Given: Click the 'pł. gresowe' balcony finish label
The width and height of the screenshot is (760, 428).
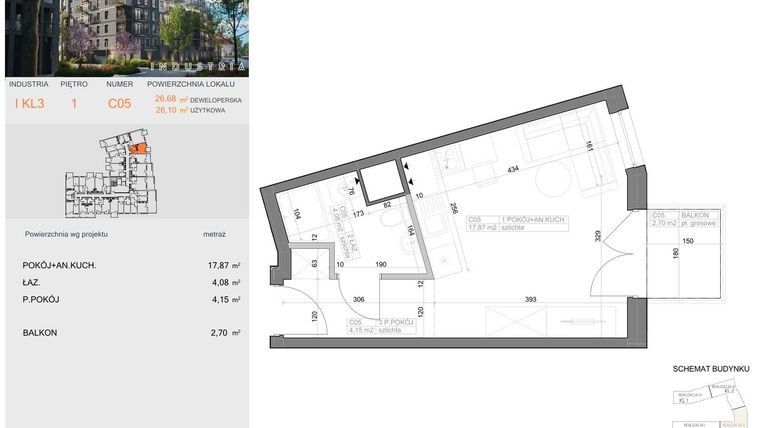Looking at the screenshot, I should (700, 223).
